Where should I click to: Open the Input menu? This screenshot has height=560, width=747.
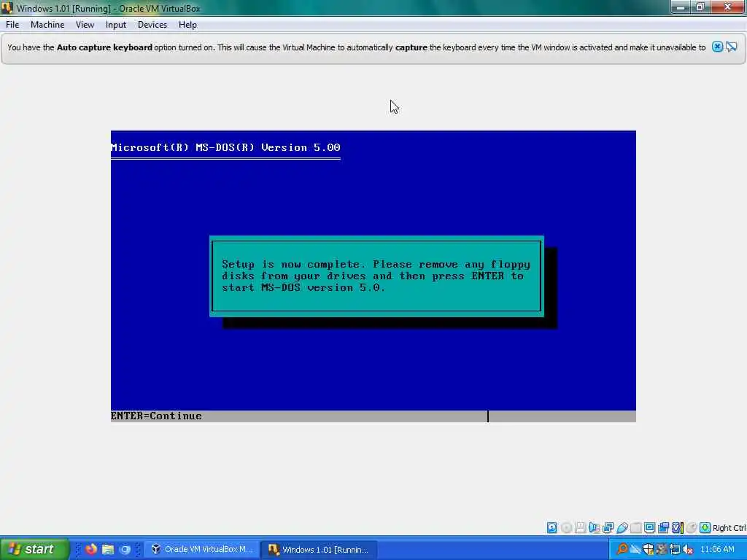tap(116, 25)
